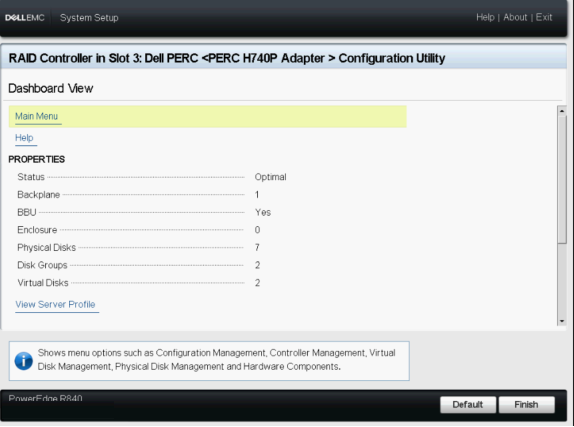The image size is (574, 427).
Task: Click the Status value Optimal
Action: [271, 177]
